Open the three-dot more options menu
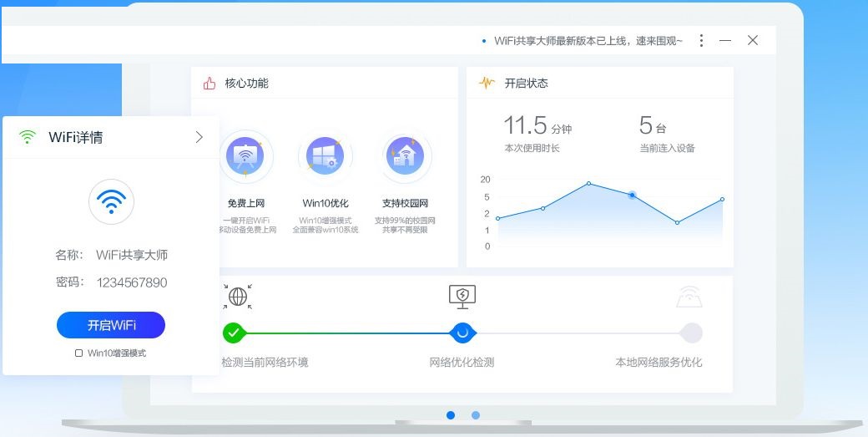 [x=701, y=40]
